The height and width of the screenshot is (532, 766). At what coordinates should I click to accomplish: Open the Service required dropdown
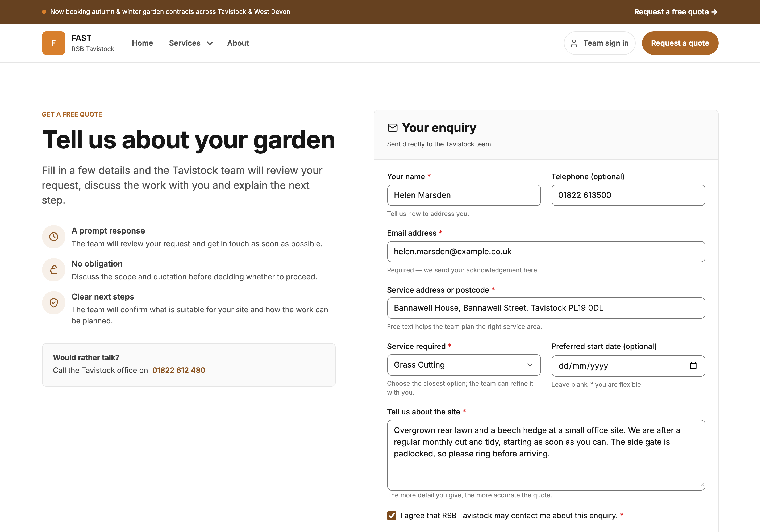464,365
